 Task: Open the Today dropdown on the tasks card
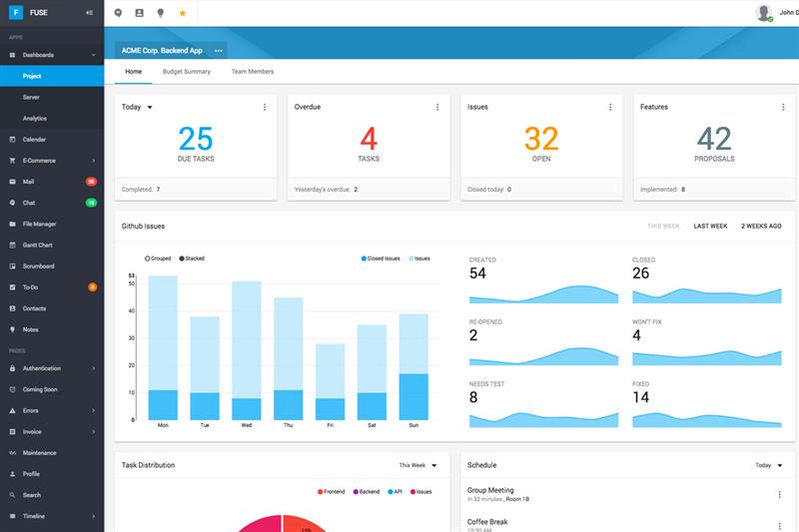click(137, 107)
